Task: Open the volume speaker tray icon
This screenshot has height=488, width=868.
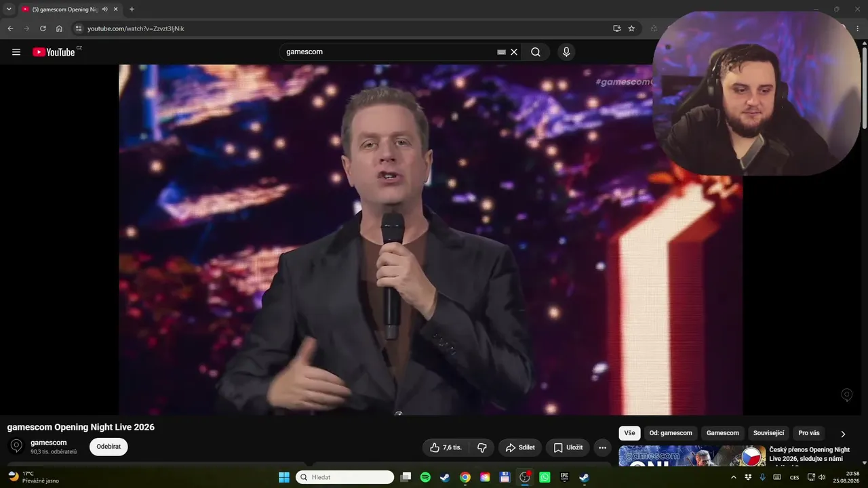Action: pos(822,477)
